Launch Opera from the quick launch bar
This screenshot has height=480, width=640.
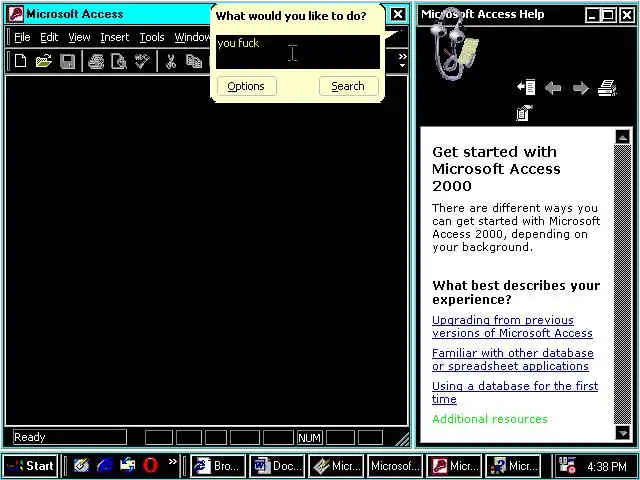pyautogui.click(x=151, y=465)
